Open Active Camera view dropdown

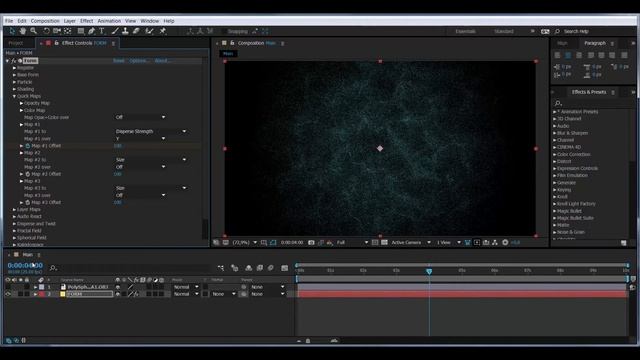411,242
